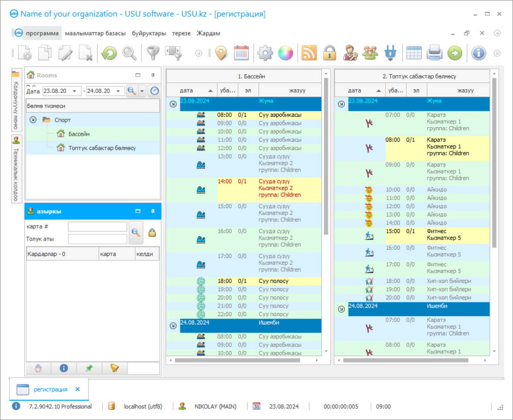
Task: Click the user with key icon
Action: [350, 53]
